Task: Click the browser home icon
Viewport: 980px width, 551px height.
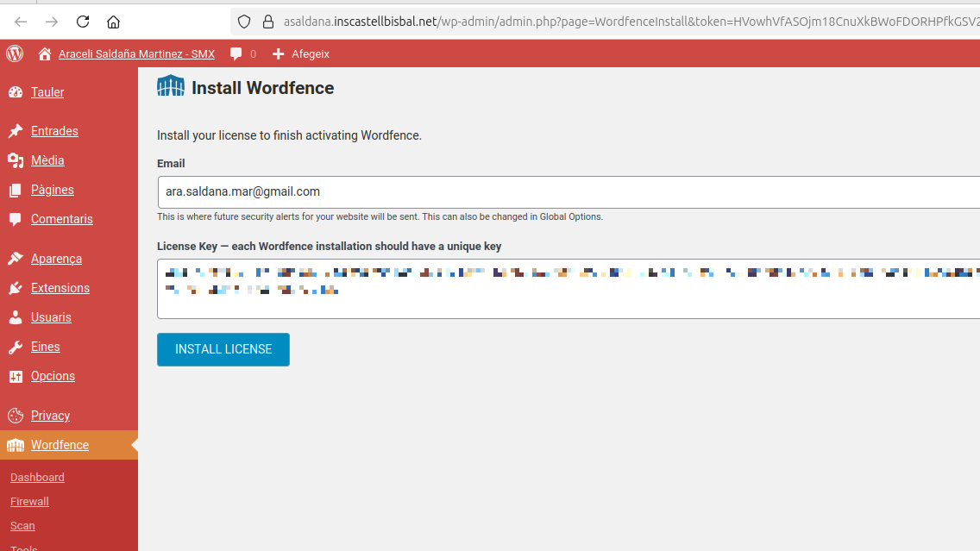Action: pos(113,22)
